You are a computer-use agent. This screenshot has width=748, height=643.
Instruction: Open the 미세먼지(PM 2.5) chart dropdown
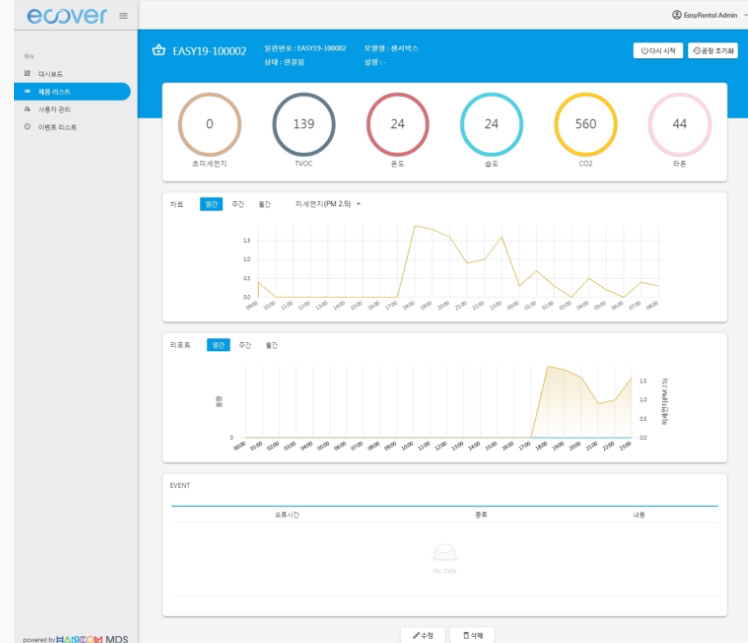(328, 203)
